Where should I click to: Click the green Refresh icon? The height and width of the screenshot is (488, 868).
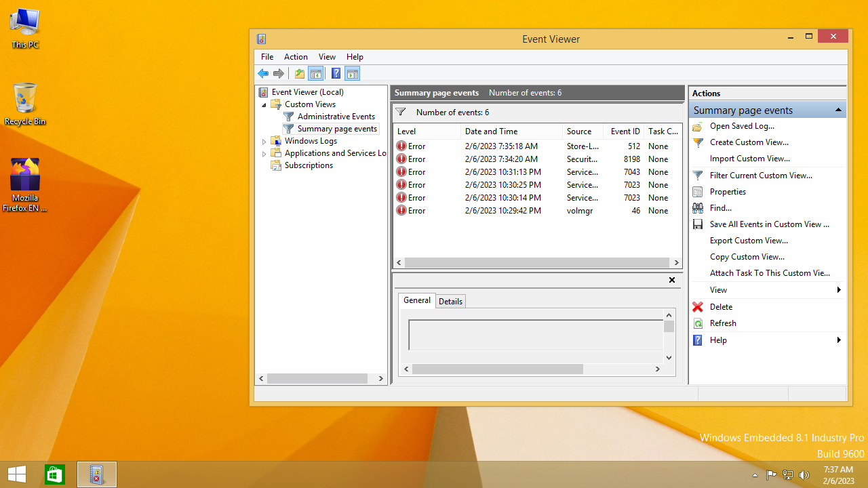[x=697, y=323]
